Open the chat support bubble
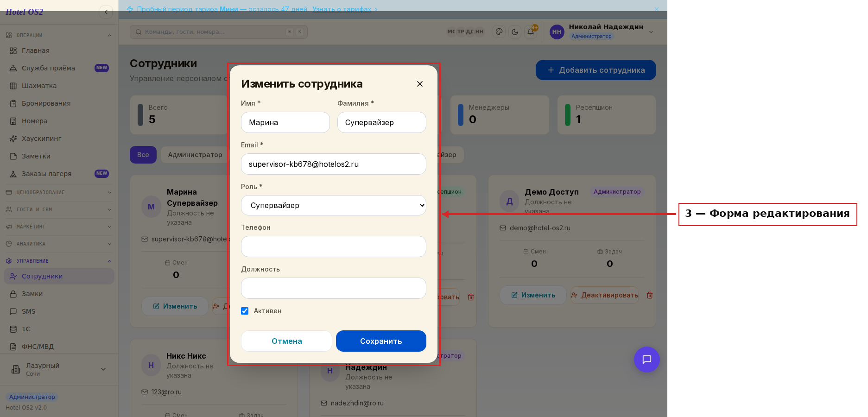Viewport: 868px width, 417px height. [x=647, y=360]
